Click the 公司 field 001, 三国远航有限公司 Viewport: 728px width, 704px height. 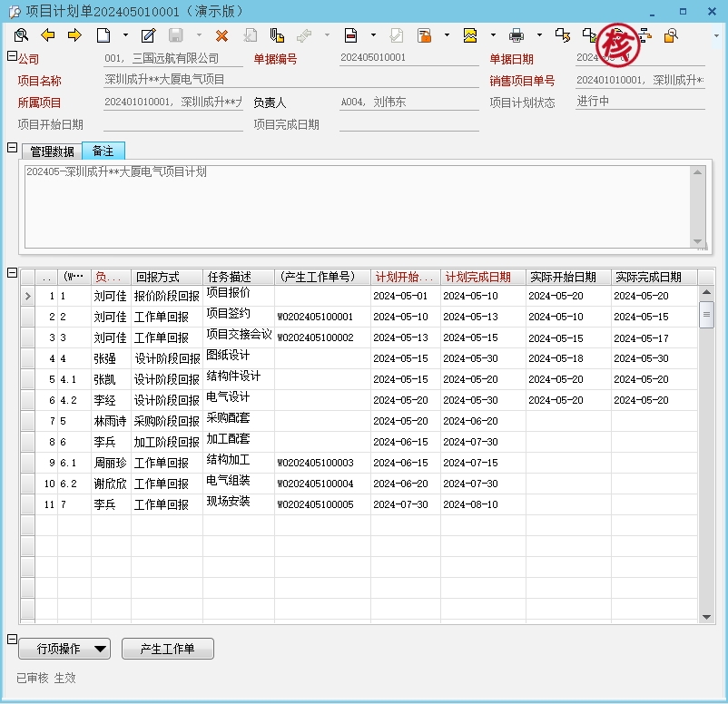click(173, 58)
